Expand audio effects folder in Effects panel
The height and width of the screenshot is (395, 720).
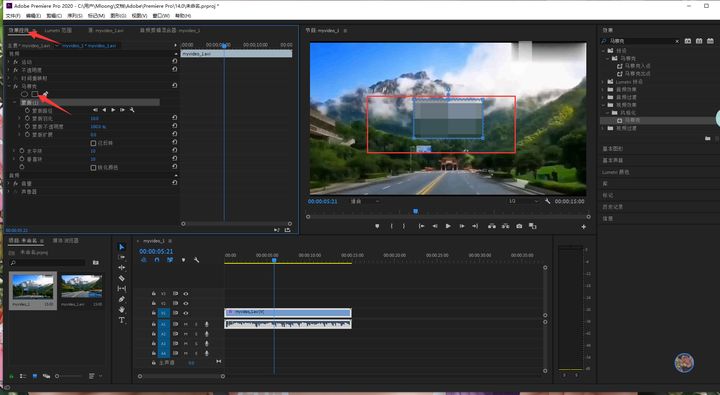[x=603, y=90]
